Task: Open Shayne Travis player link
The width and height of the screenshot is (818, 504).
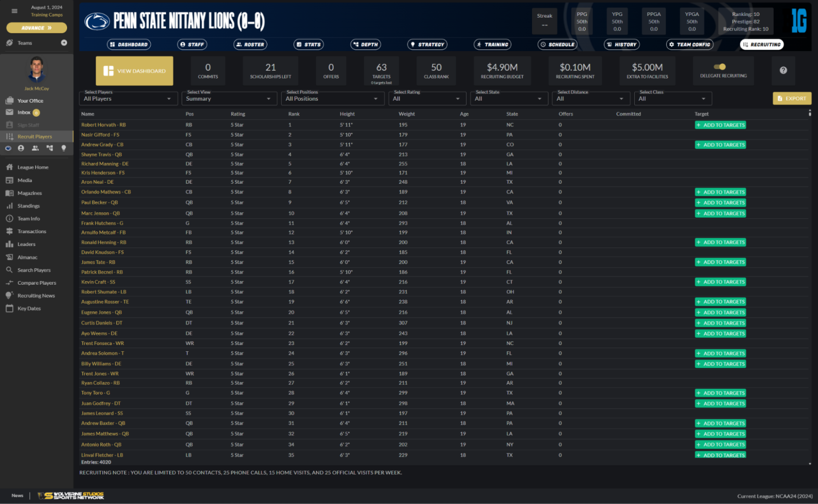Action: (x=102, y=154)
